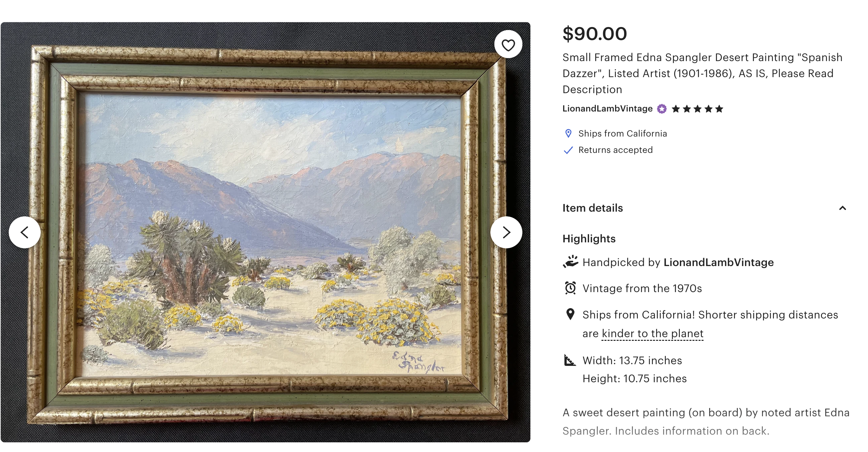Click the Item details heading
Image resolution: width=868 pixels, height=452 pixels.
coord(592,208)
